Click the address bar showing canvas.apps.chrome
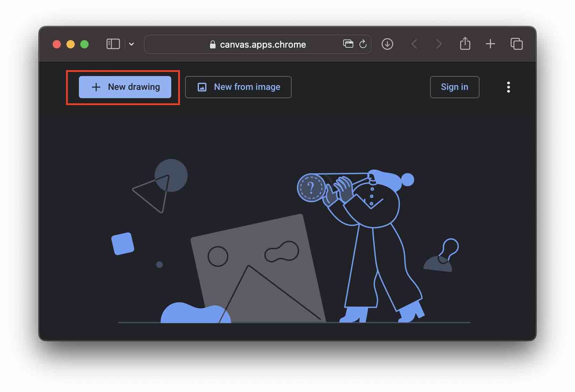Screen dimensions: 575x392 pos(263,44)
